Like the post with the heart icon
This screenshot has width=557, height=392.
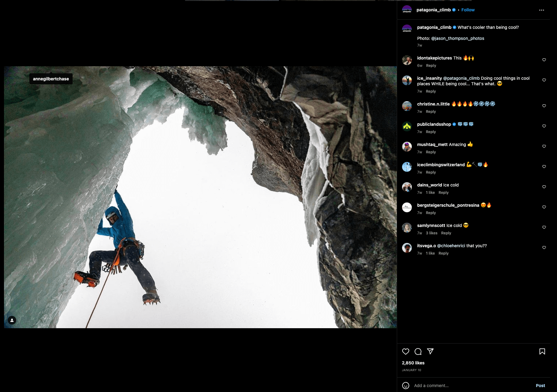tap(406, 352)
